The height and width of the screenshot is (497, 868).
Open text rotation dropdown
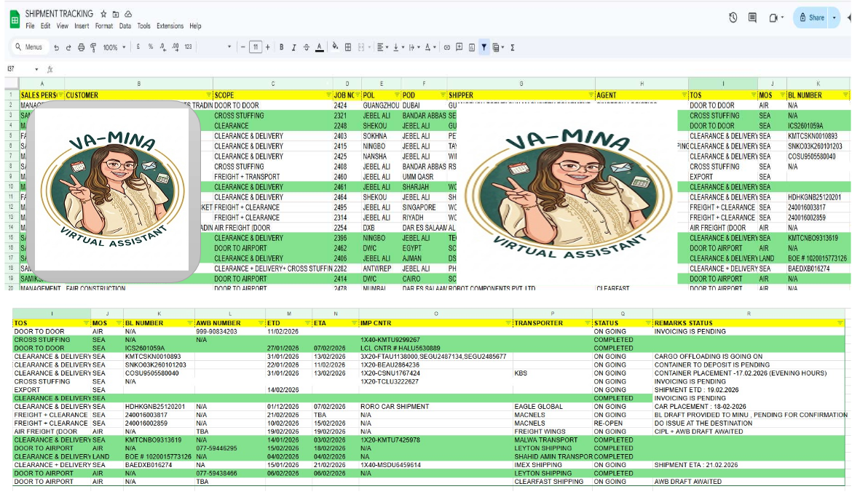click(x=430, y=47)
